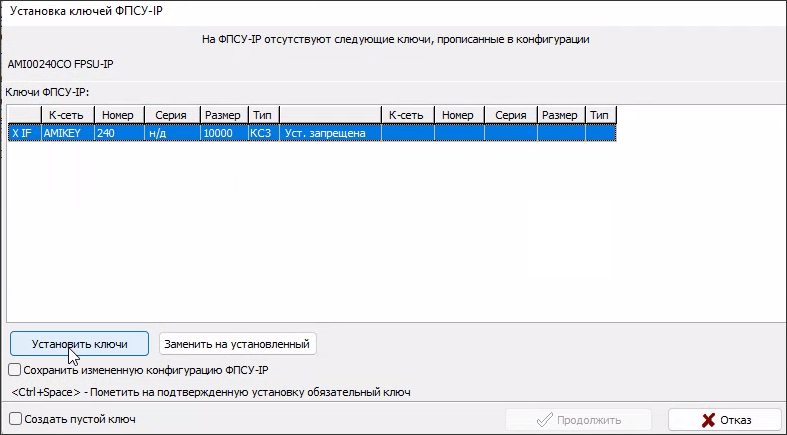
Task: Click the first 'К-сеть' column header
Action: pos(66,115)
